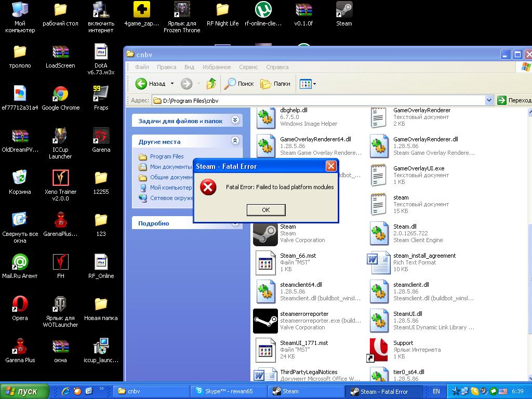Switch to Steam - Fatal Error taskbar button
The height and width of the screenshot is (399, 532).
(384, 391)
